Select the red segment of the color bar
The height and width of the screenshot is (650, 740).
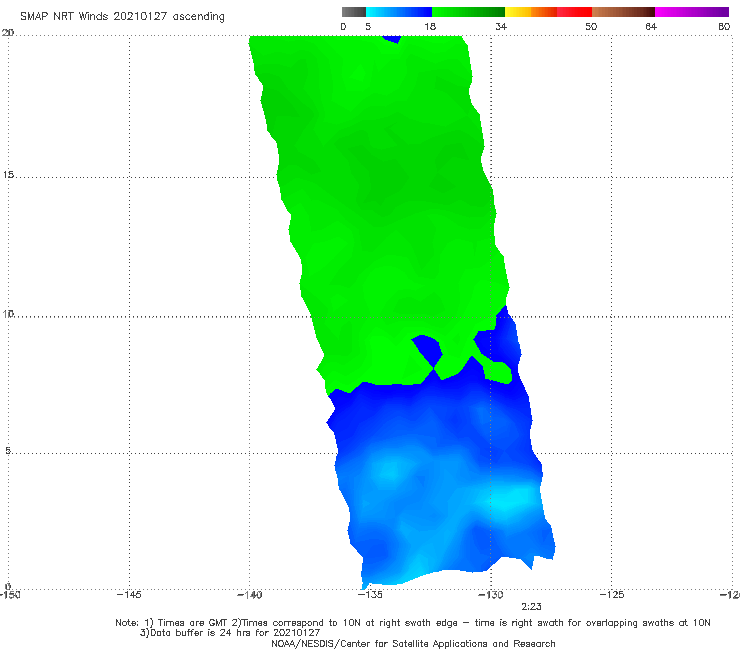point(574,12)
